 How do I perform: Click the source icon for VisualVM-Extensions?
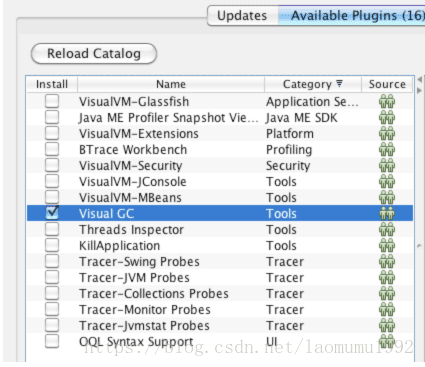click(x=387, y=133)
